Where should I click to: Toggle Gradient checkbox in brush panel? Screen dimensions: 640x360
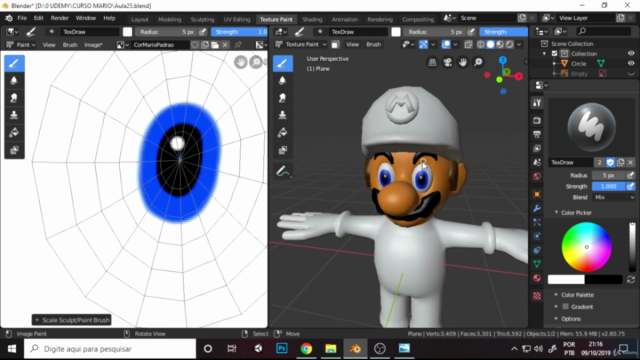point(565,307)
